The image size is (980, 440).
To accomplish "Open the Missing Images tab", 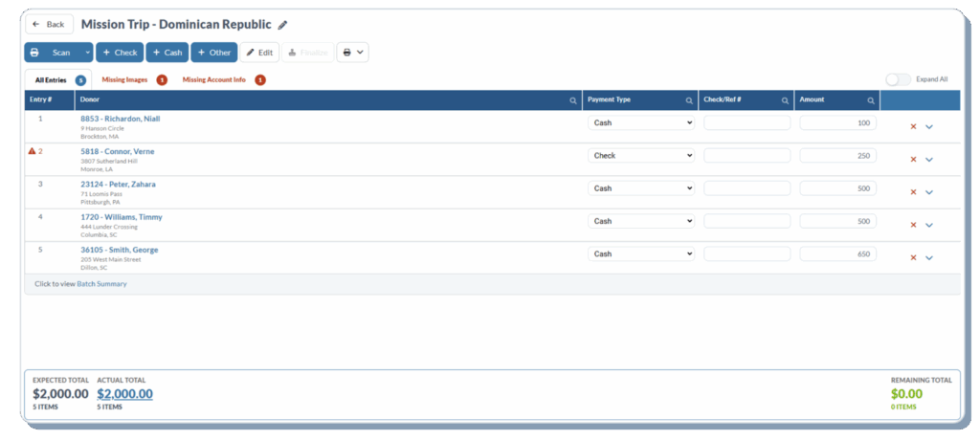I will pyautogui.click(x=134, y=80).
